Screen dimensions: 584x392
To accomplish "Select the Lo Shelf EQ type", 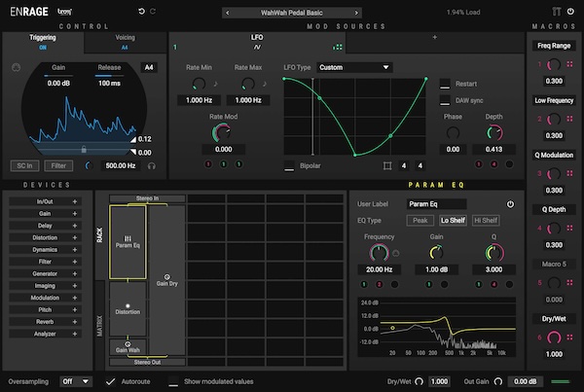I will pyautogui.click(x=453, y=221).
